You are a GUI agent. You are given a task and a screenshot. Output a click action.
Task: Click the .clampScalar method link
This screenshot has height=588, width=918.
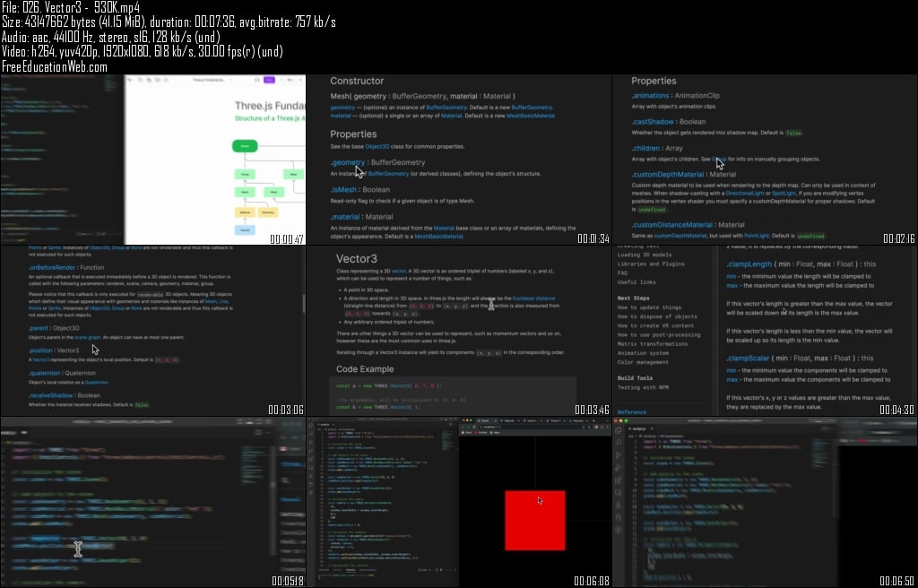(x=748, y=358)
